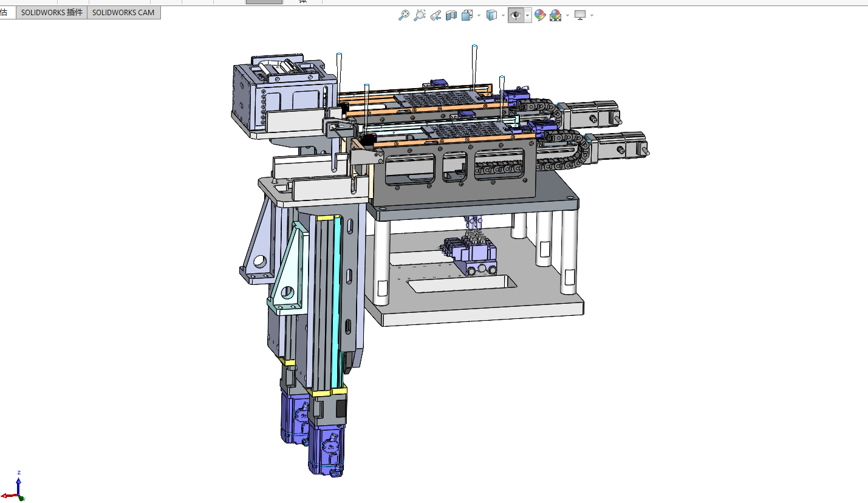The width and height of the screenshot is (868, 503).
Task: Return to the Previous View
Action: click(435, 16)
